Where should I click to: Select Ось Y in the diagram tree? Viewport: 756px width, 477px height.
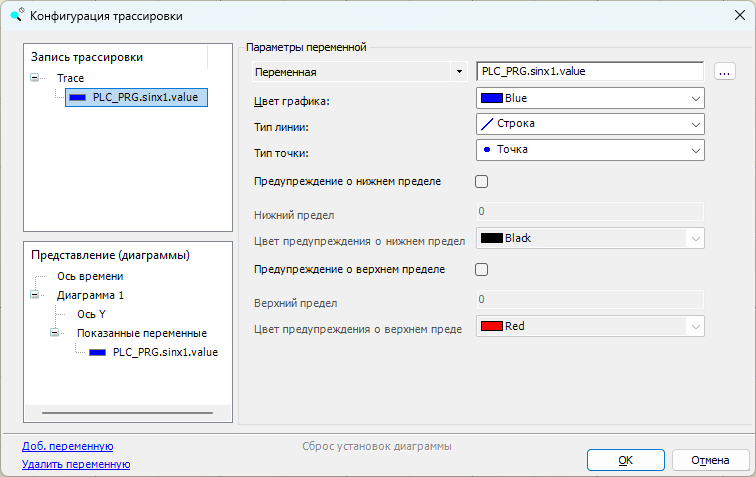[91, 314]
